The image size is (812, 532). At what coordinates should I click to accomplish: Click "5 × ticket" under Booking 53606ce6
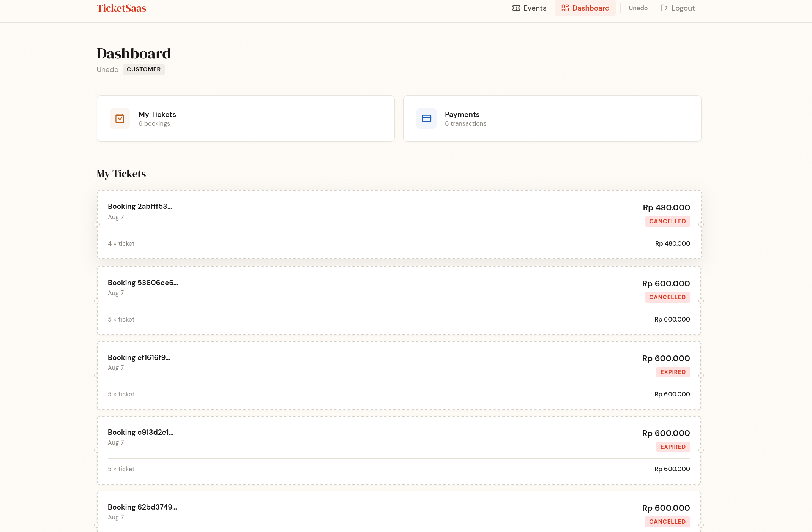121,319
